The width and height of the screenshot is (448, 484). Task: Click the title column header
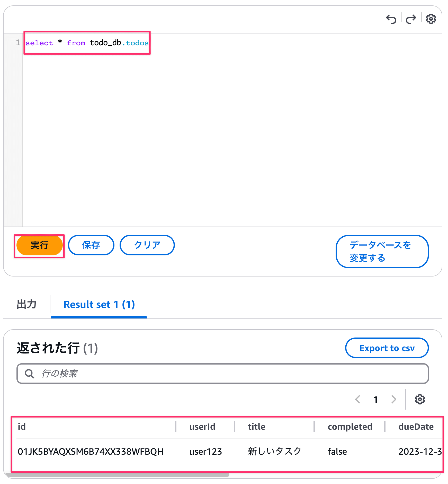(256, 427)
